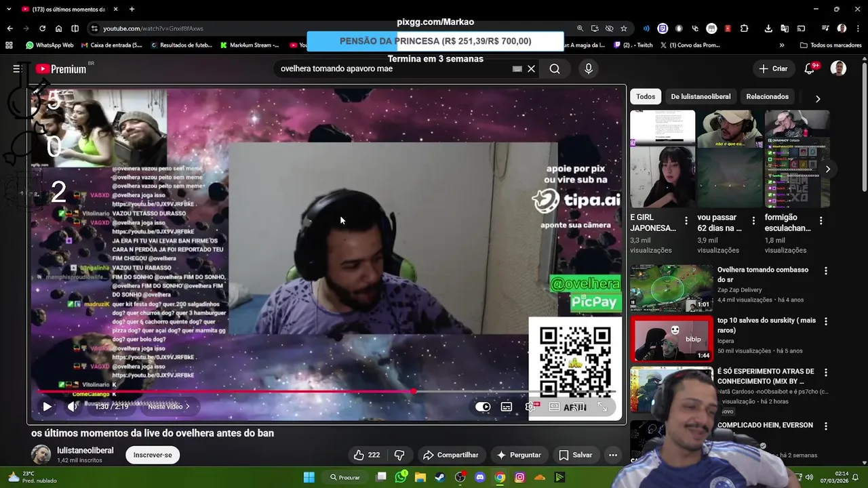
Task: Open browser downloads icon
Action: [768, 28]
